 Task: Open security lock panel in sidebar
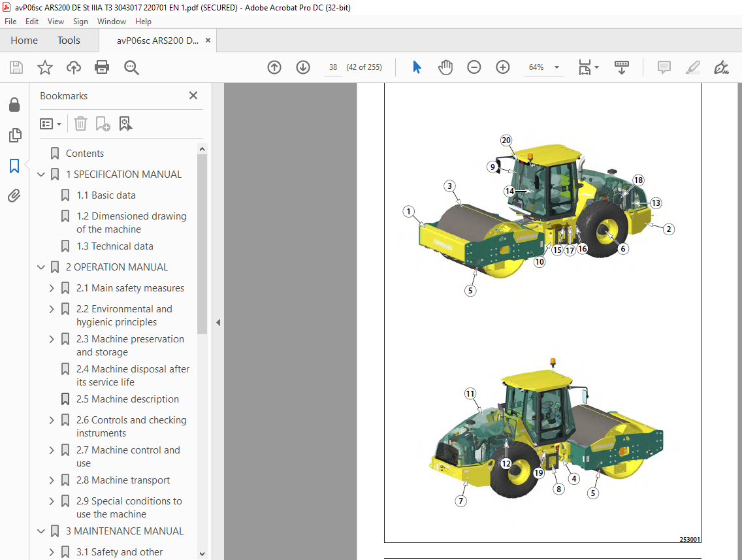[x=14, y=105]
